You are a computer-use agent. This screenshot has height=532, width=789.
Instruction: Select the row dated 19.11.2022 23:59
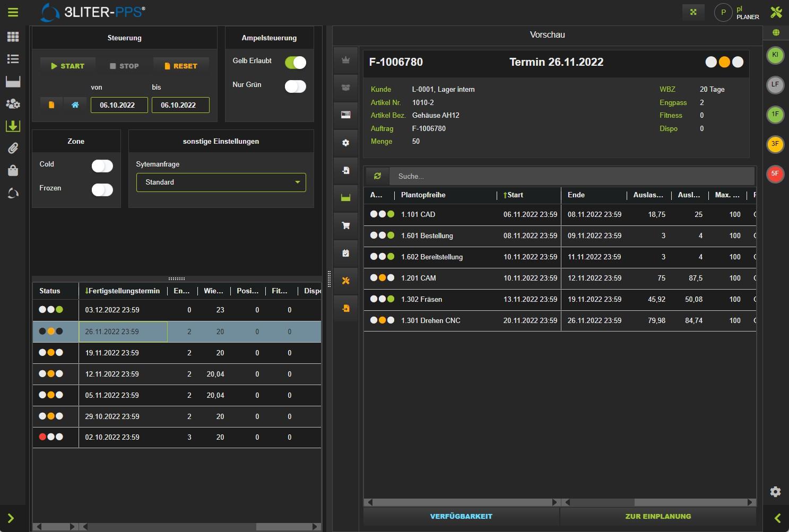(177, 353)
